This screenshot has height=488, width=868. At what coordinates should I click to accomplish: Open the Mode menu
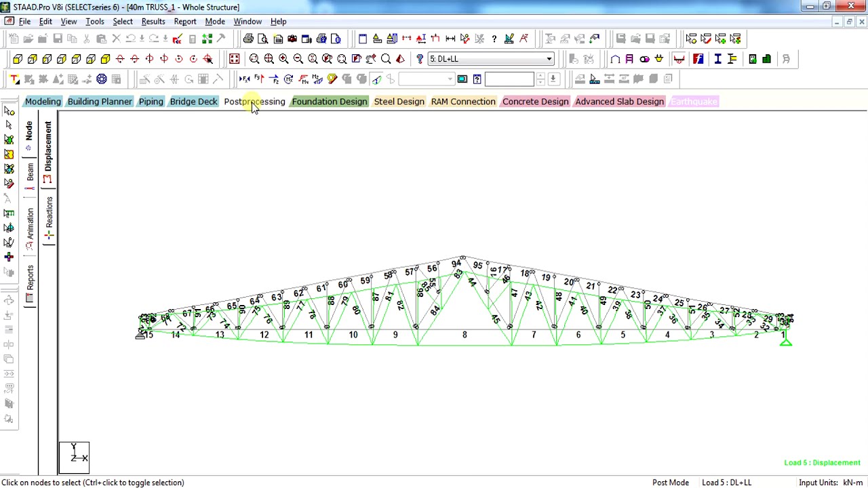click(x=215, y=22)
